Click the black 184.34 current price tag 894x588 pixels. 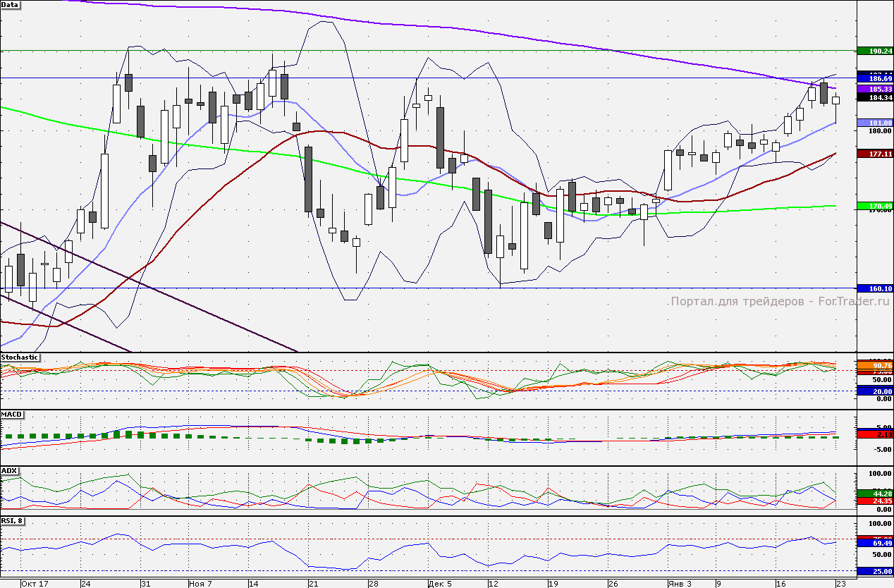(875, 98)
